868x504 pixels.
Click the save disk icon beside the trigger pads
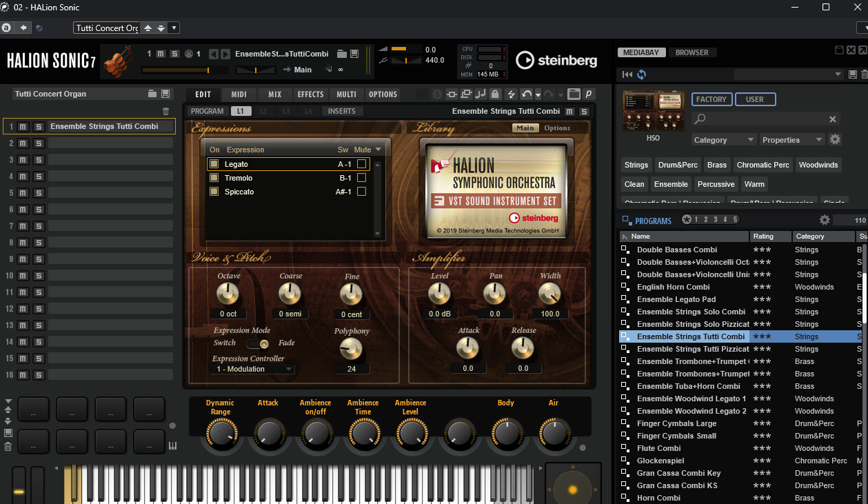point(8,433)
